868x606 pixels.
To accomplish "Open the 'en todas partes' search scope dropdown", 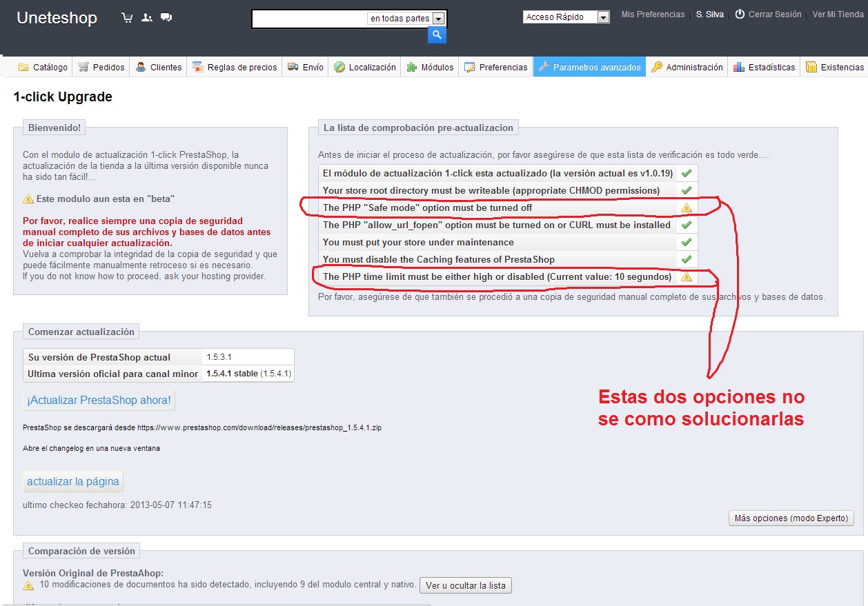I will point(406,19).
